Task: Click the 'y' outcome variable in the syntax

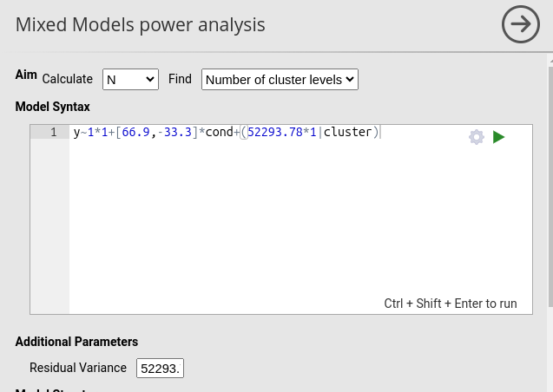Action: tap(76, 133)
